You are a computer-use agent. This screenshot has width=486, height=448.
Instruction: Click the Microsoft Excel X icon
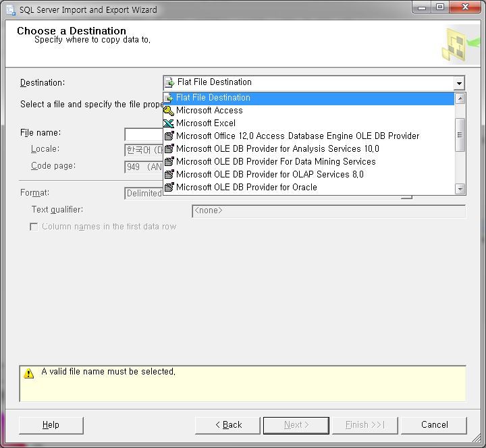[x=169, y=123]
